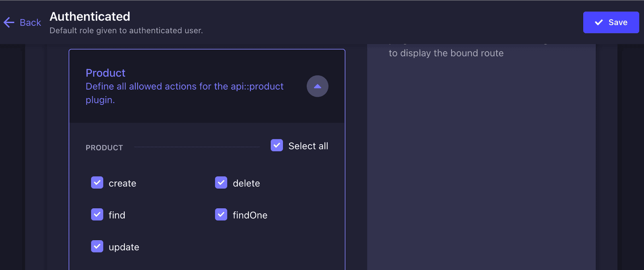The image size is (644, 270).
Task: Click 'Default role given to authenticated user' text
Action: pyautogui.click(x=126, y=31)
